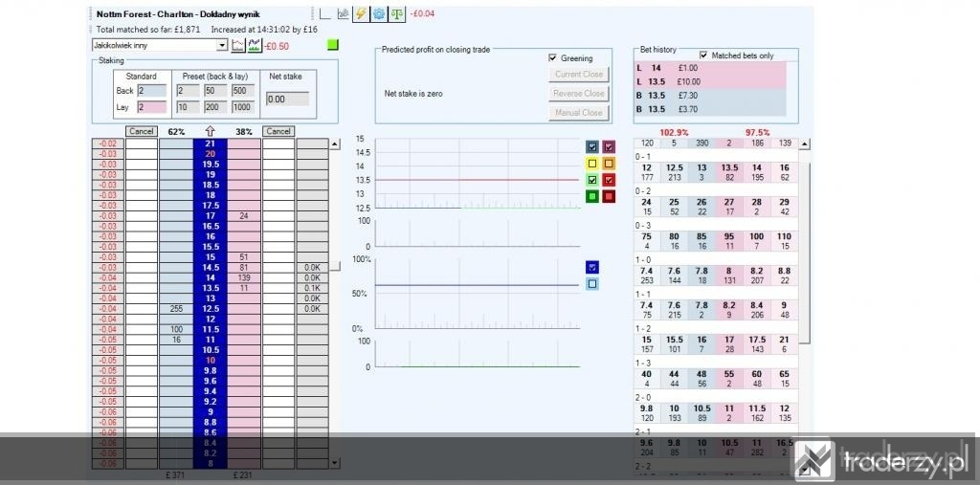Click the B 13.5 £3.70 bet history row

(709, 109)
